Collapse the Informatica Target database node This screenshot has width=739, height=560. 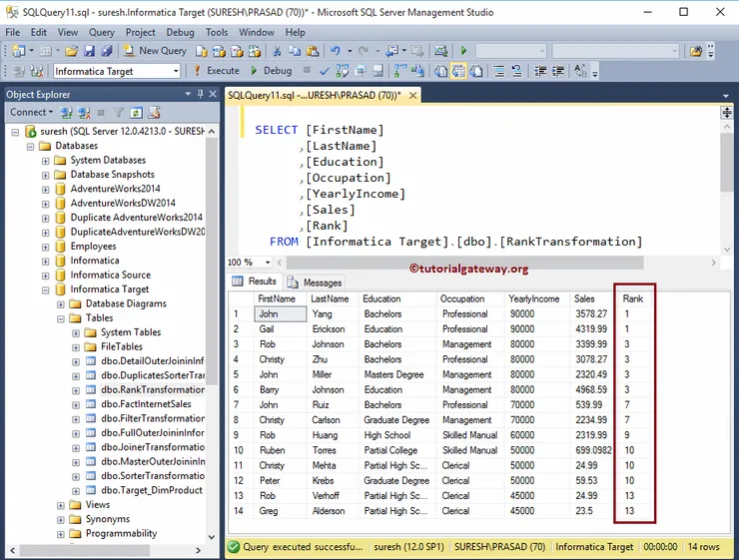(45, 290)
